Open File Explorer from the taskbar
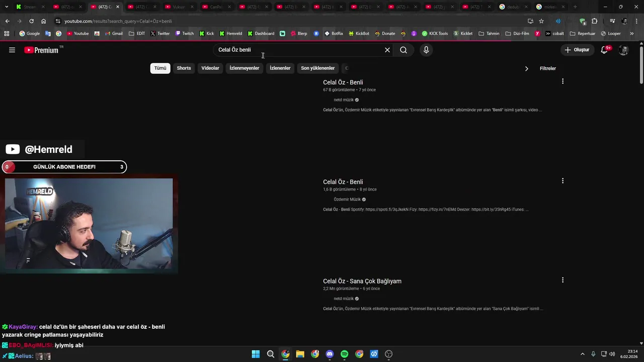644x362 pixels. tap(300, 354)
